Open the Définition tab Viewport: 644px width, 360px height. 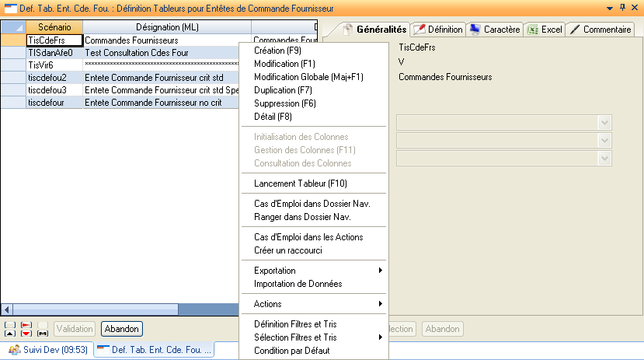pos(437,30)
